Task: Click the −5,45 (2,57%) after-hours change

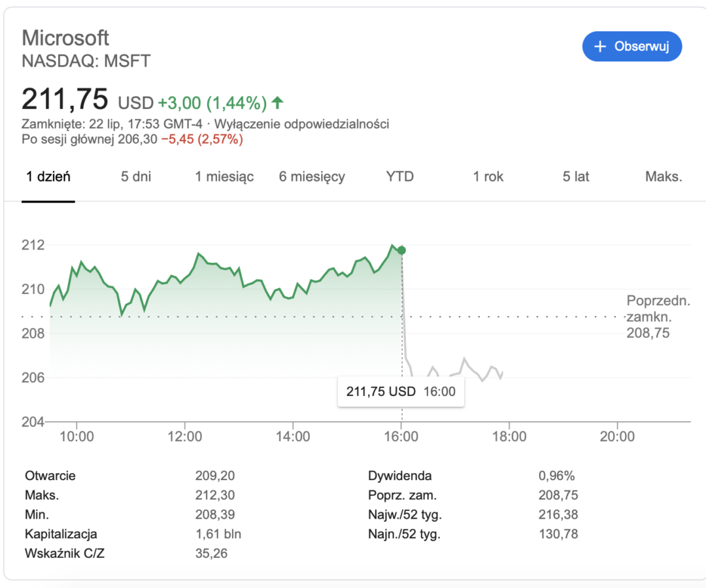Action: tap(202, 139)
